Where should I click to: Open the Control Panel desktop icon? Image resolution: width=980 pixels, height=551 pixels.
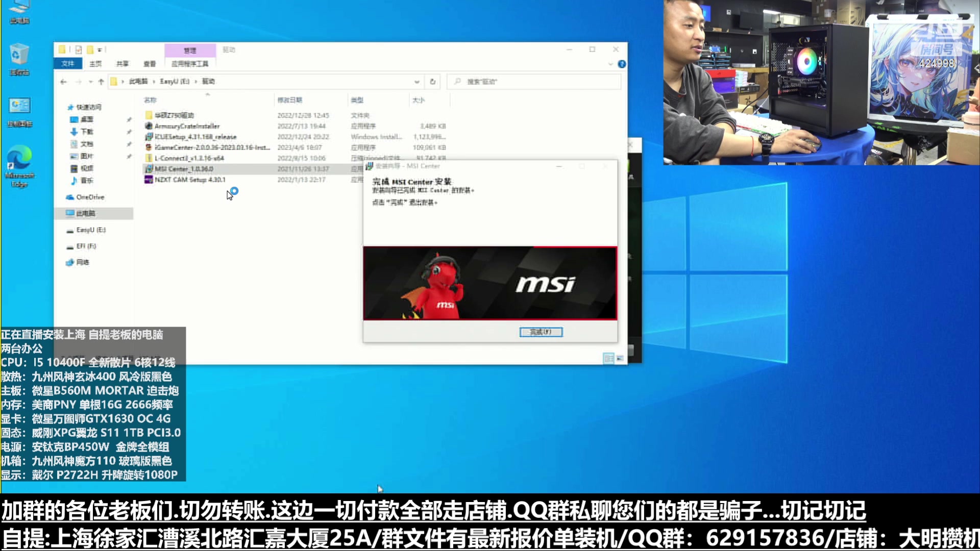tap(19, 112)
